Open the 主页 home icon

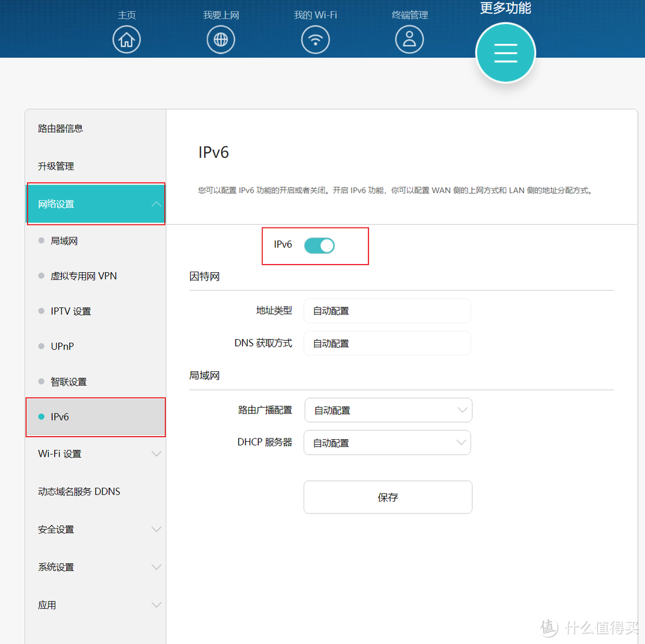[126, 39]
